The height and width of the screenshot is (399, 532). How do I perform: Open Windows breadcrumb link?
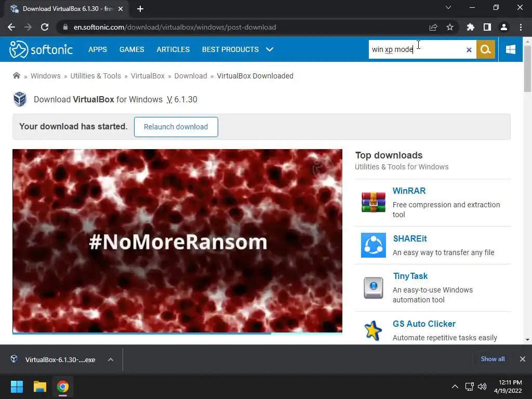point(46,76)
